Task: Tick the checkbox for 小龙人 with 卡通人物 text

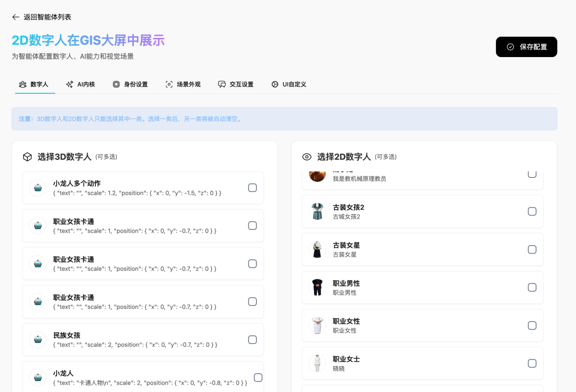Action: pos(258,378)
